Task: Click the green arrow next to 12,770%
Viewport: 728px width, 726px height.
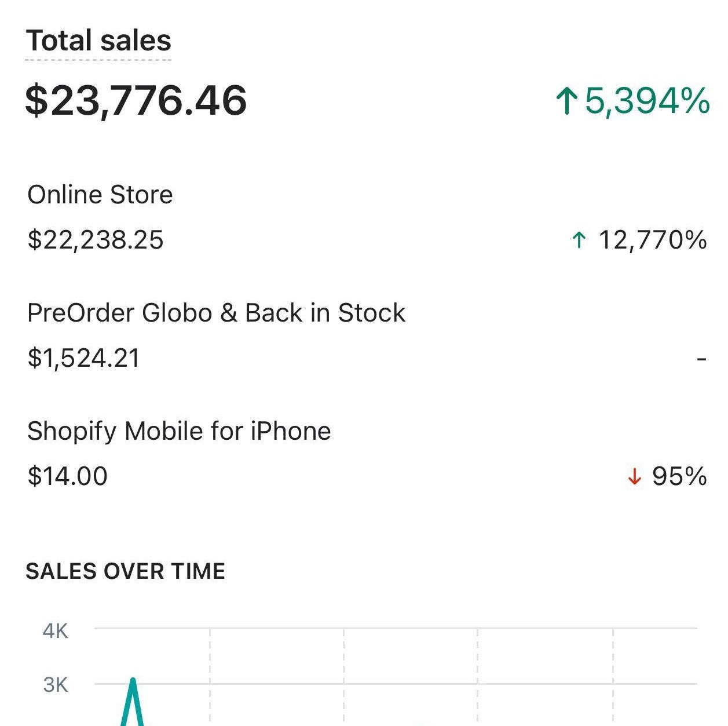Action: (579, 240)
